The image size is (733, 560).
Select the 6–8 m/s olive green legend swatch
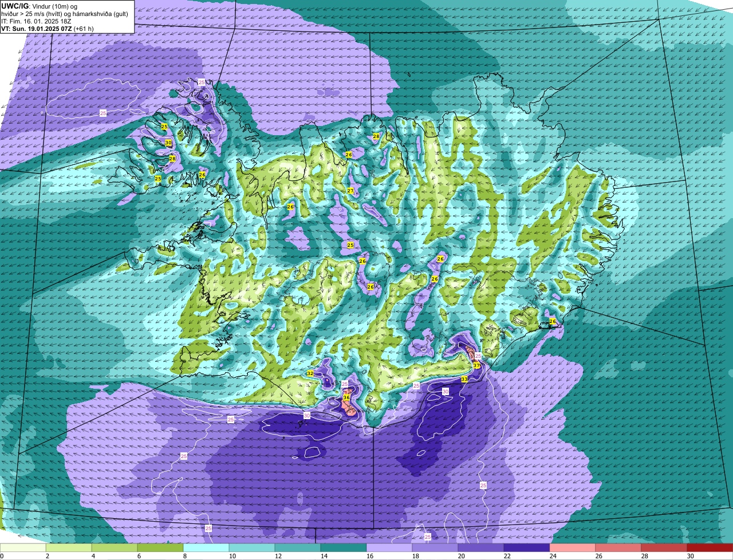[160, 547]
